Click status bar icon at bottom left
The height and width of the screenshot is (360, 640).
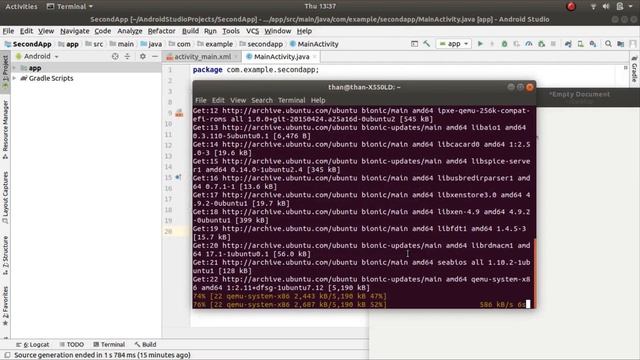pos(7,355)
